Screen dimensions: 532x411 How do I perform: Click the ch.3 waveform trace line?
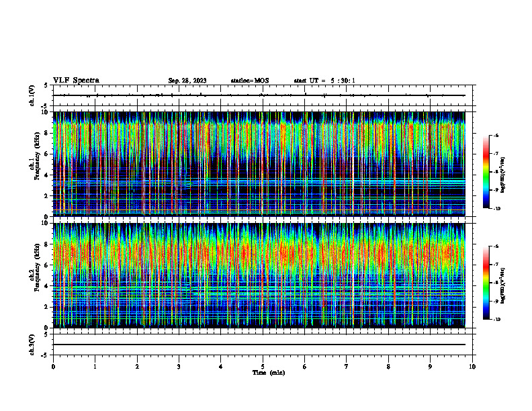pos(259,345)
